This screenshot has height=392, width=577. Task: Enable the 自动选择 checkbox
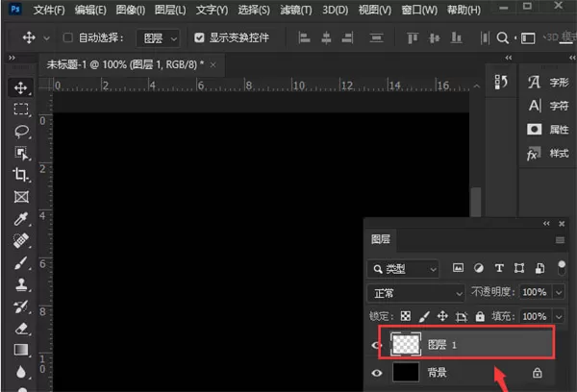click(x=67, y=37)
